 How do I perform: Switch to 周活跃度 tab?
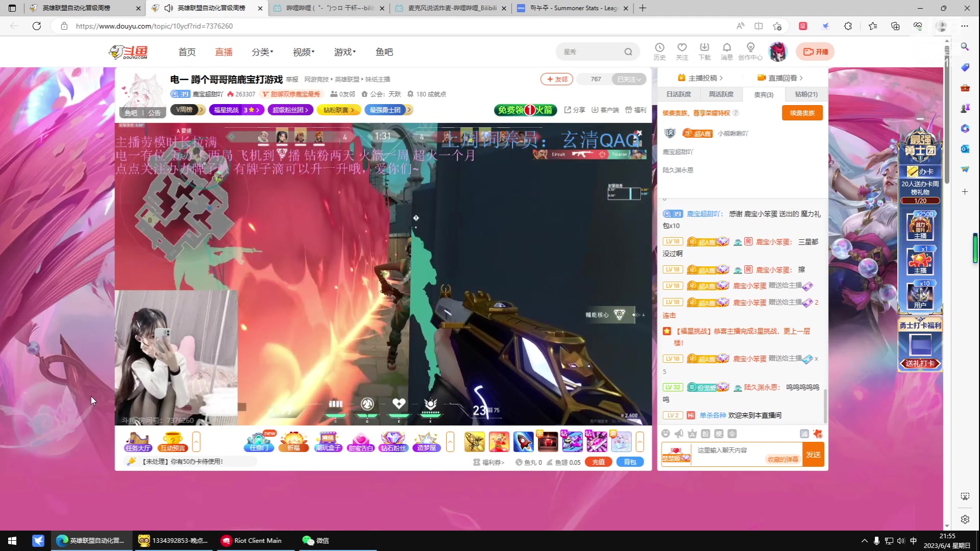point(721,94)
